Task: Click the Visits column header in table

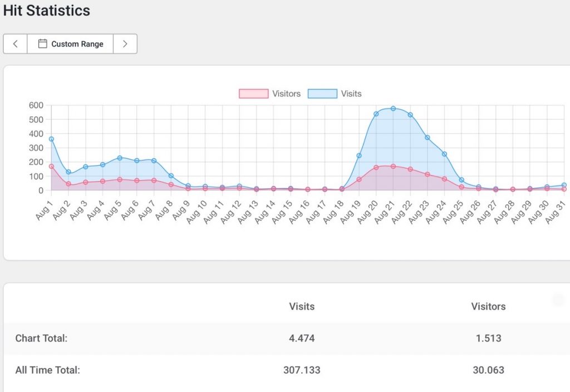Action: (302, 306)
